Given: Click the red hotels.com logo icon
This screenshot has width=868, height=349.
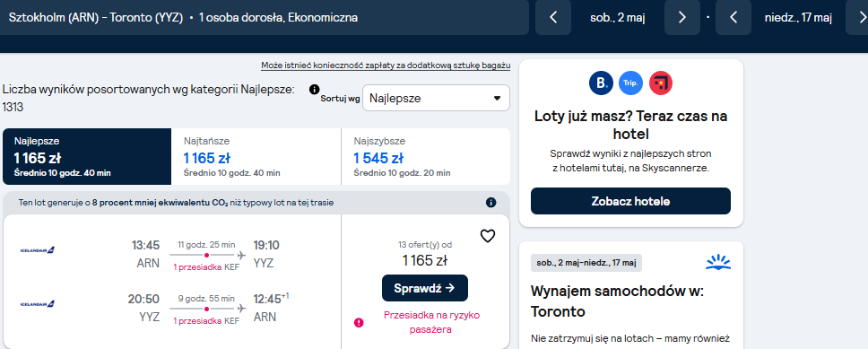Looking at the screenshot, I should click(660, 83).
